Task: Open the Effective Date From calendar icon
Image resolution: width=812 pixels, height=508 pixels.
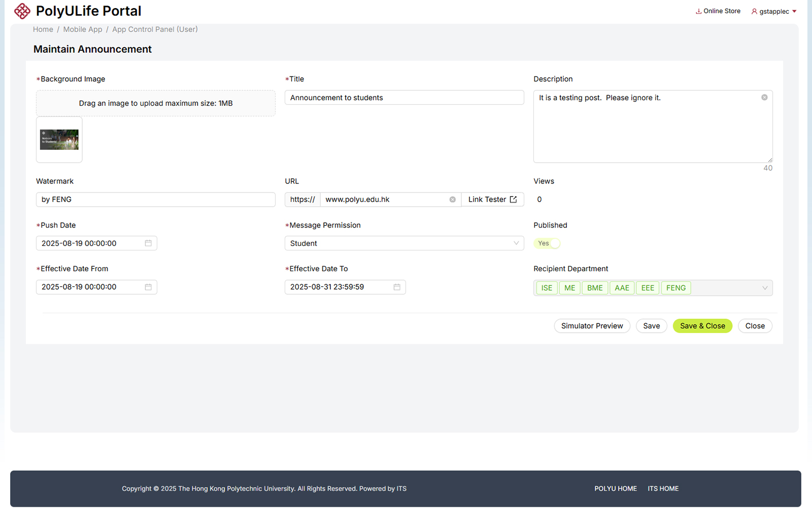Action: click(148, 287)
